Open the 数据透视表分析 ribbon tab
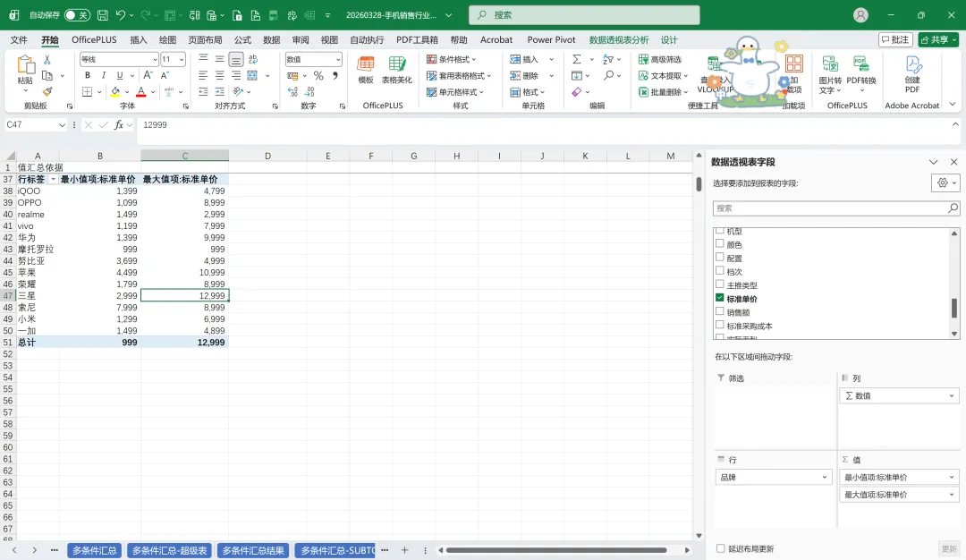Screen dimensions: 966x560 point(619,39)
